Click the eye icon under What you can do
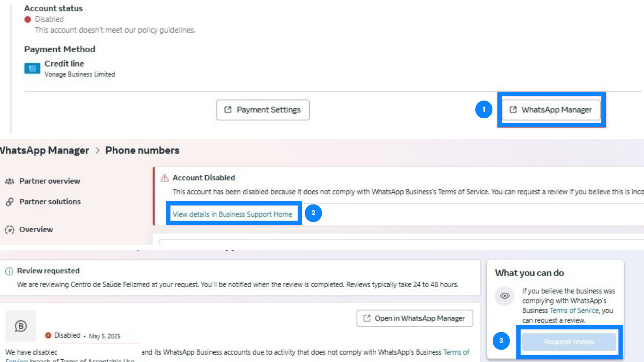644x362 pixels. pyautogui.click(x=504, y=296)
